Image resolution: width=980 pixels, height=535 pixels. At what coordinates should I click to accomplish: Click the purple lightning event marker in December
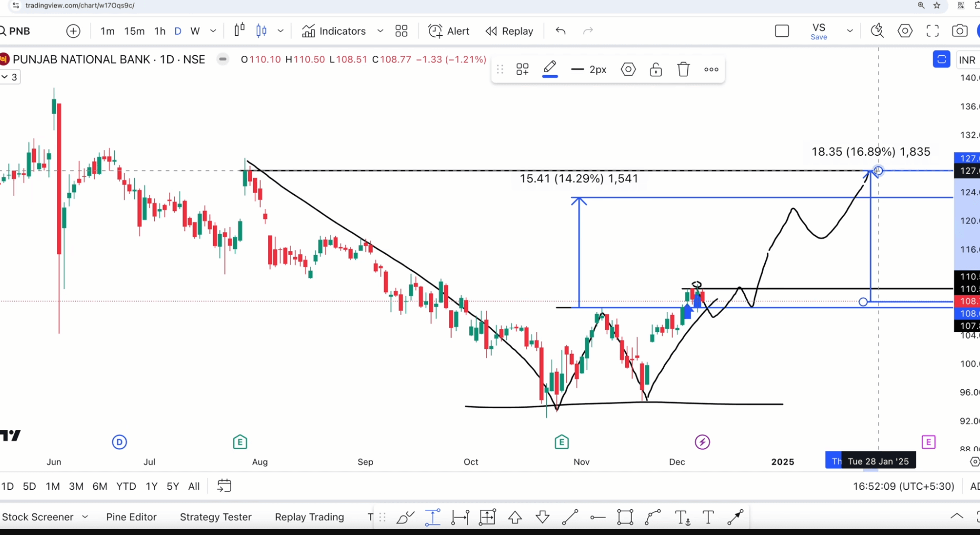703,442
